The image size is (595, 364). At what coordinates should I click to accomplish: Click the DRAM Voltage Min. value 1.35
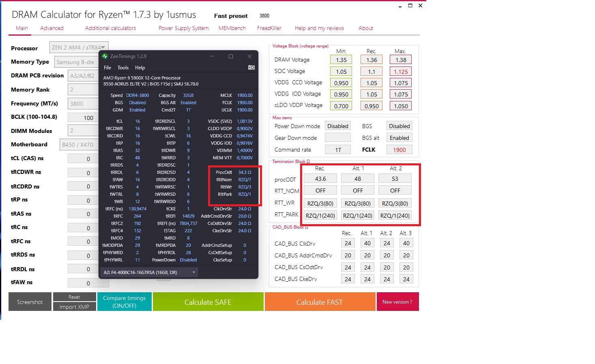pyautogui.click(x=341, y=60)
